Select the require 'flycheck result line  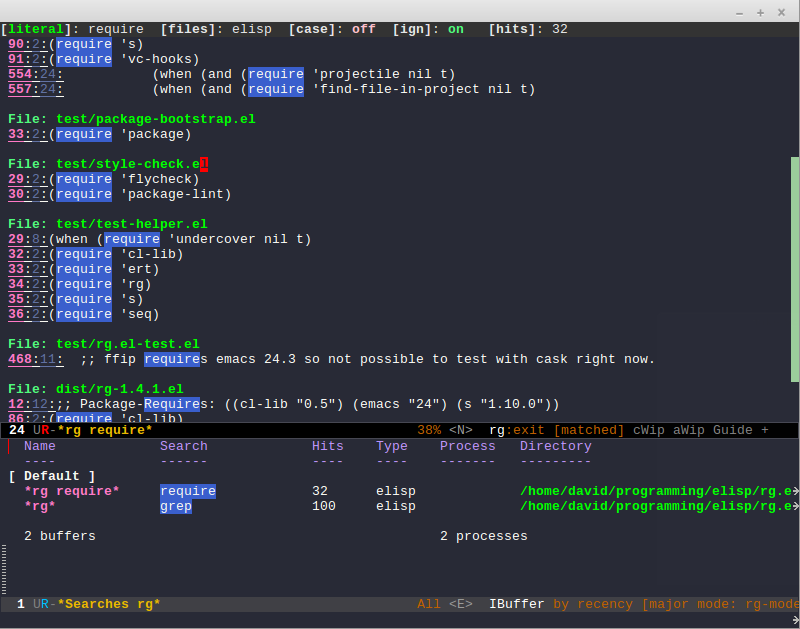[104, 179]
